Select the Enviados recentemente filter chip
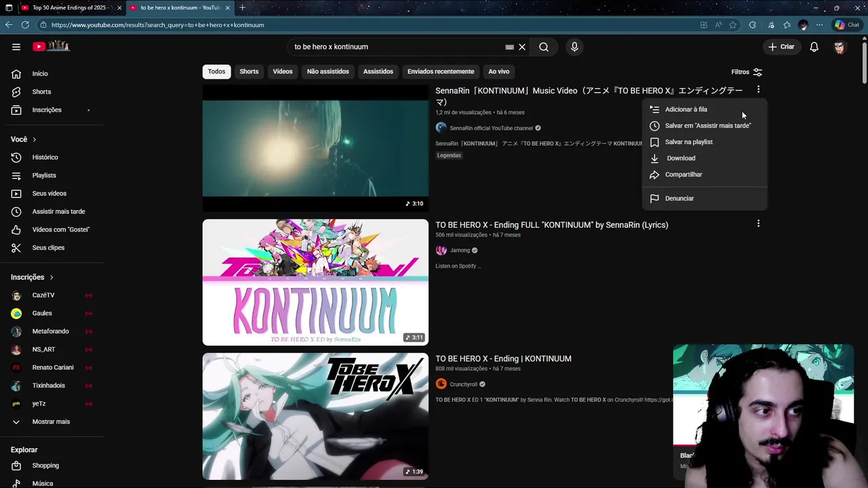868x488 pixels. [441, 71]
